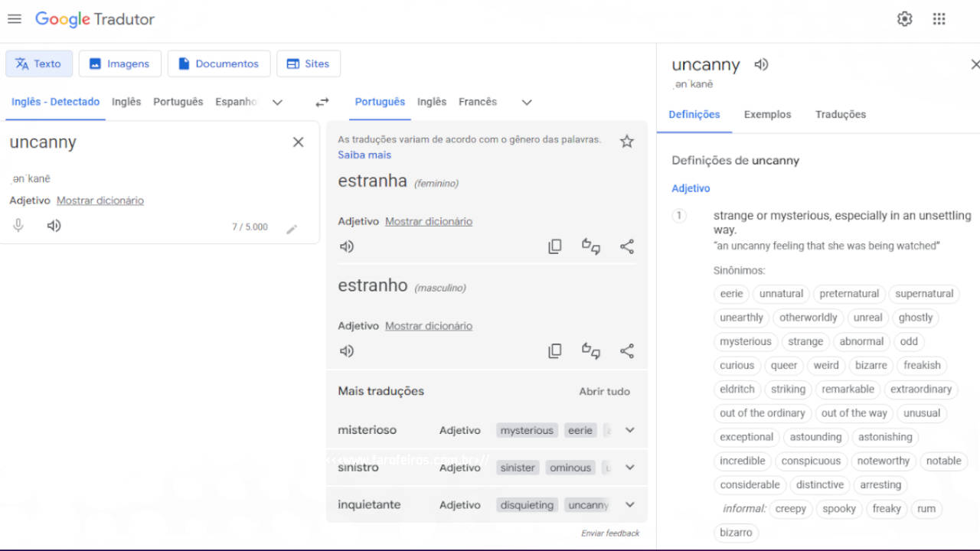
Task: Select Documentos translation mode
Action: coord(219,64)
